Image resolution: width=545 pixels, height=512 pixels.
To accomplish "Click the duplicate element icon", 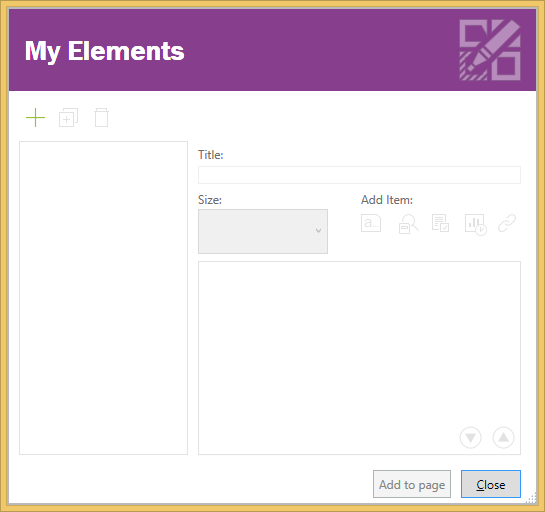I will point(68,117).
